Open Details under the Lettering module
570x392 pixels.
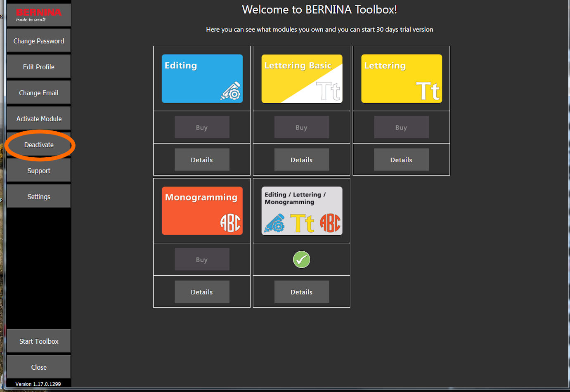(401, 160)
